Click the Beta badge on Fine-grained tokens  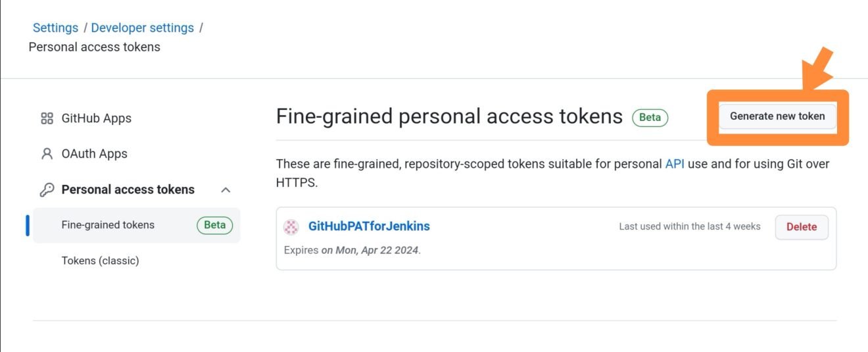(214, 225)
